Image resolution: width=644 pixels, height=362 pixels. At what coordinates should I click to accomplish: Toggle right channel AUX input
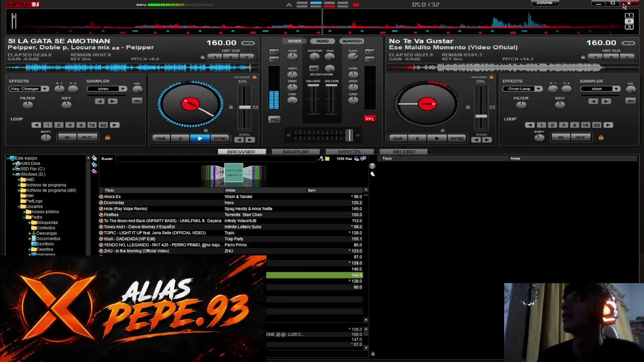click(x=370, y=52)
